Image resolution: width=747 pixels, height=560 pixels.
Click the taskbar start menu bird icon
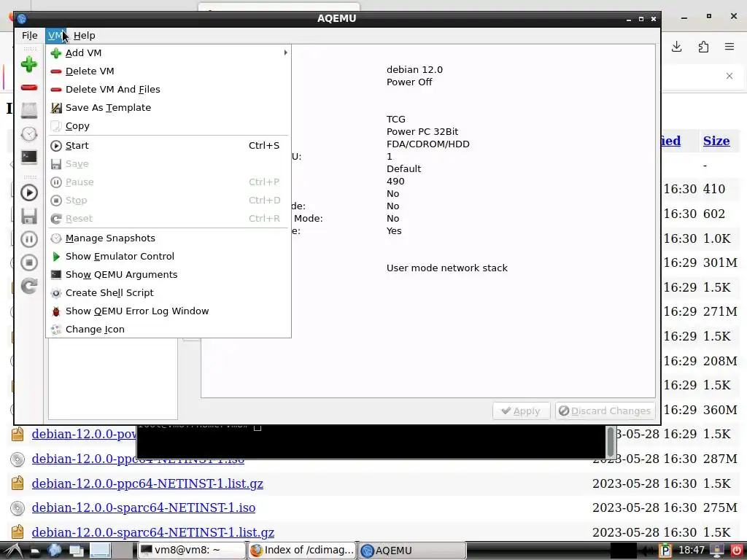click(15, 551)
